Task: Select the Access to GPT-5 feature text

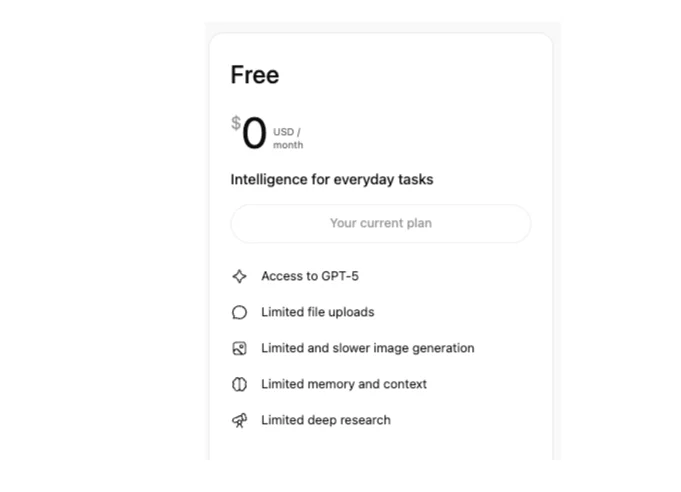Action: pyautogui.click(x=309, y=276)
